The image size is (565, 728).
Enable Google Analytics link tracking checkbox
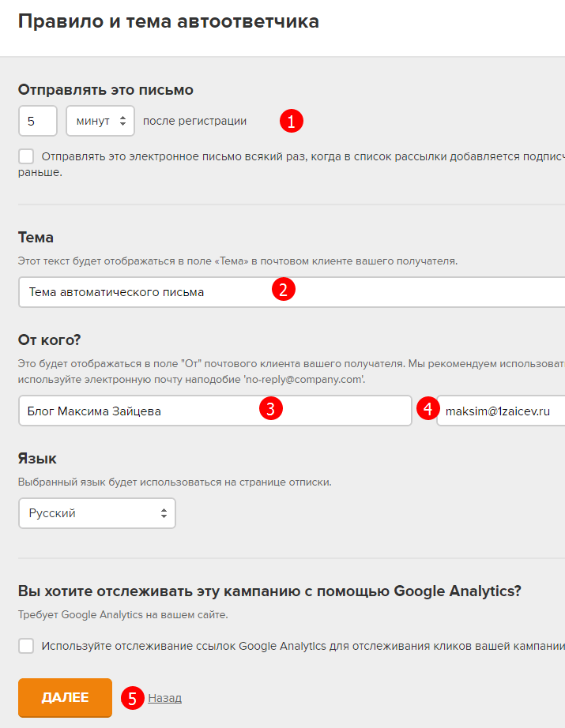(26, 646)
